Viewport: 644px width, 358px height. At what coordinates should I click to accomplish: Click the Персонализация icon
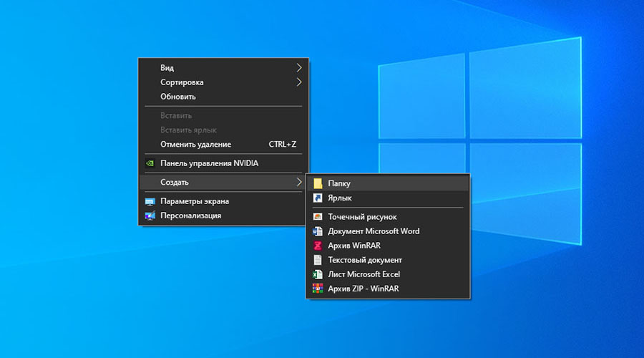150,216
